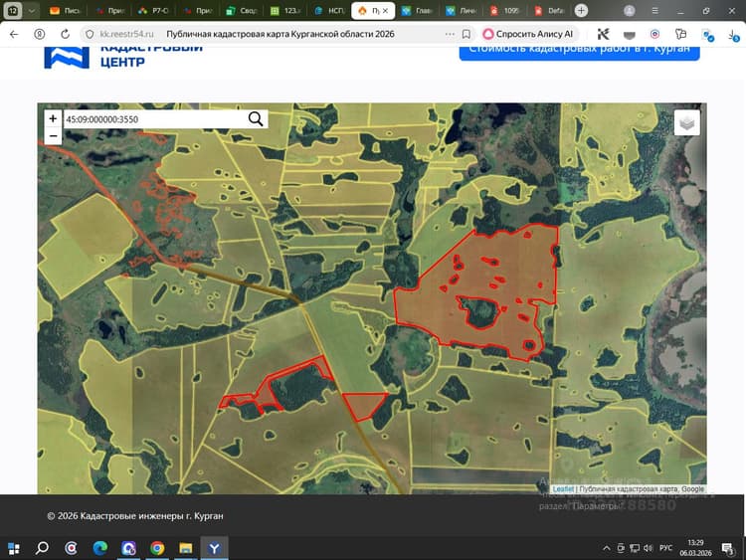Switch to the НСП browser tab

329,11
